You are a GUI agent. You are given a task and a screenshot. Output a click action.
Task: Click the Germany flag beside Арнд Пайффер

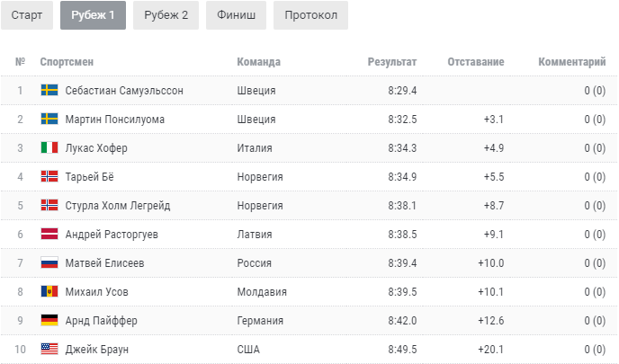coord(49,321)
